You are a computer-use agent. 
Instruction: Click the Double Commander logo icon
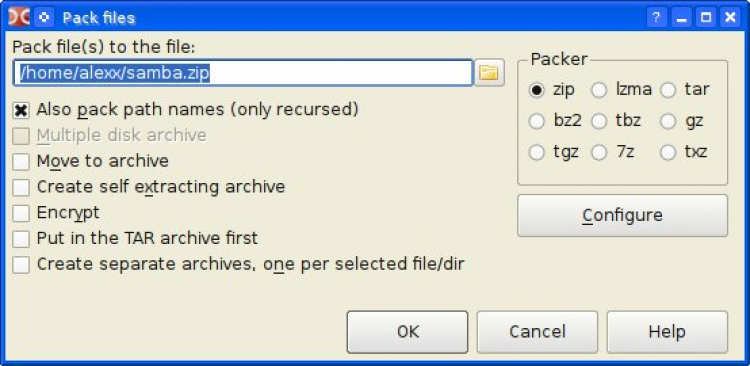point(19,17)
